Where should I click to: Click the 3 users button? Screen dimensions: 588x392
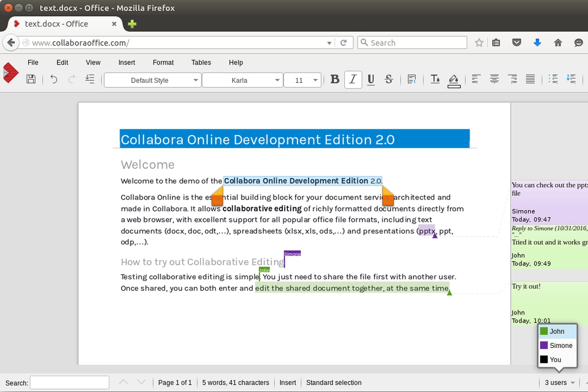559,383
